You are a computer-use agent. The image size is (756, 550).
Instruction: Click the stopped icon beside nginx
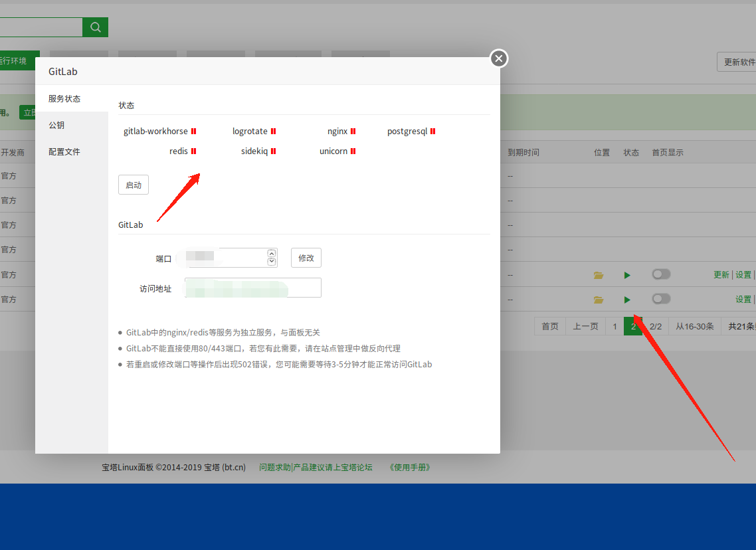[353, 131]
